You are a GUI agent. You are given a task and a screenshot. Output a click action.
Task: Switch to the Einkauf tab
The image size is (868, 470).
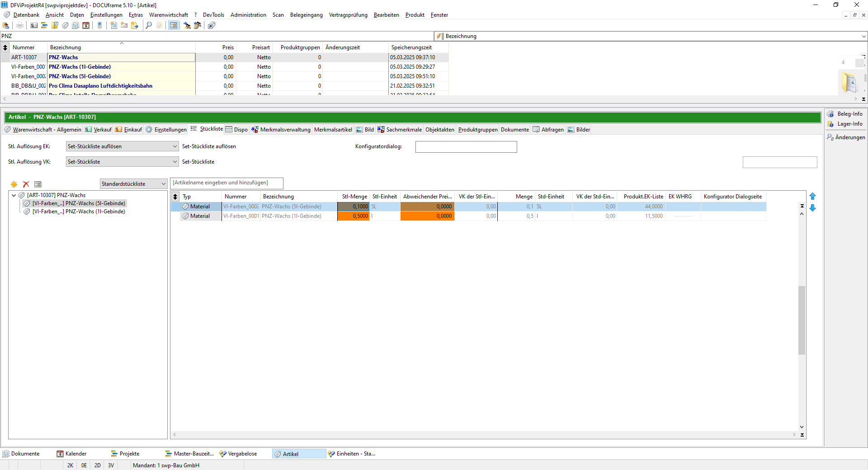(128, 130)
